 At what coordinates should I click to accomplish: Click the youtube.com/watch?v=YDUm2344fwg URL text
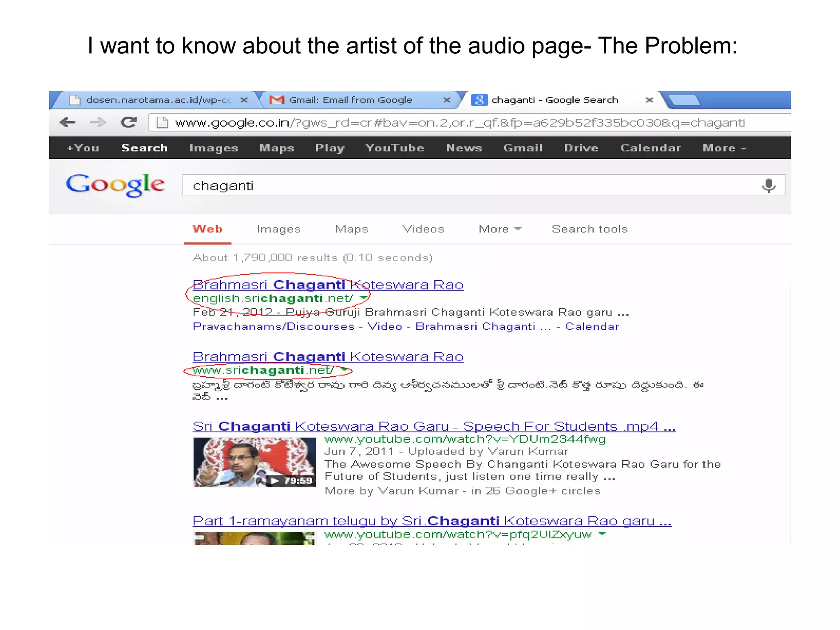[x=465, y=439]
